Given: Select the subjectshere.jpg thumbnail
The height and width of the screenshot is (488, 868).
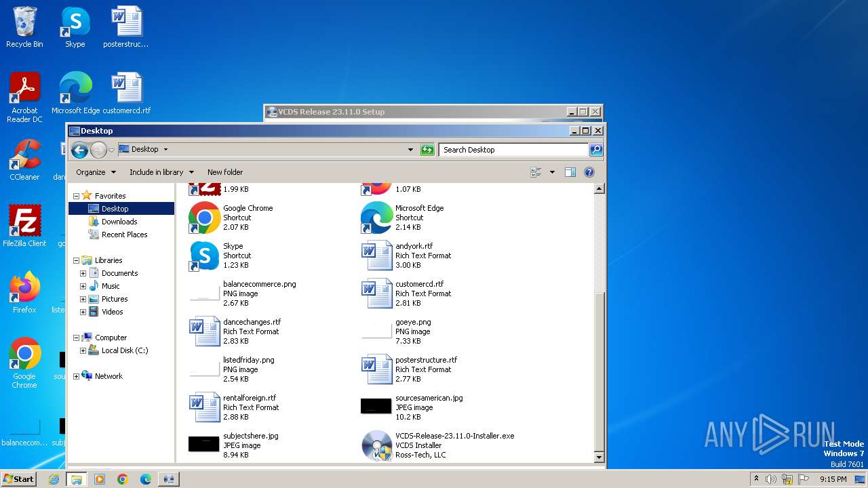Looking at the screenshot, I should (204, 445).
